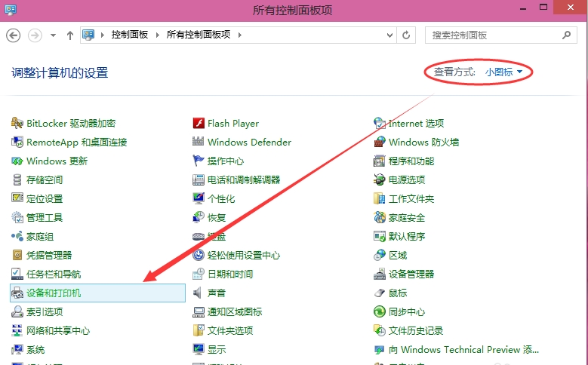Screen dimensions: 588x365
Task: Click the 网络和共享中心 icon
Action: pyautogui.click(x=17, y=330)
